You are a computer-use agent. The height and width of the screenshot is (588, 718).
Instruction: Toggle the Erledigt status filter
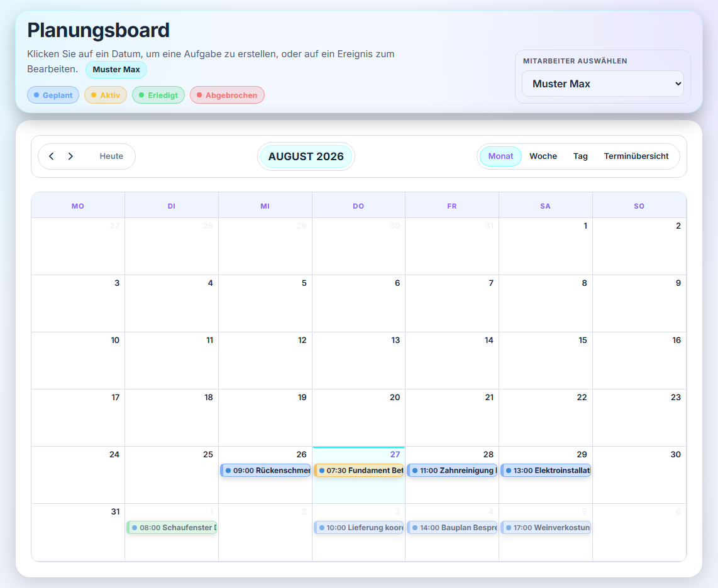tap(158, 95)
